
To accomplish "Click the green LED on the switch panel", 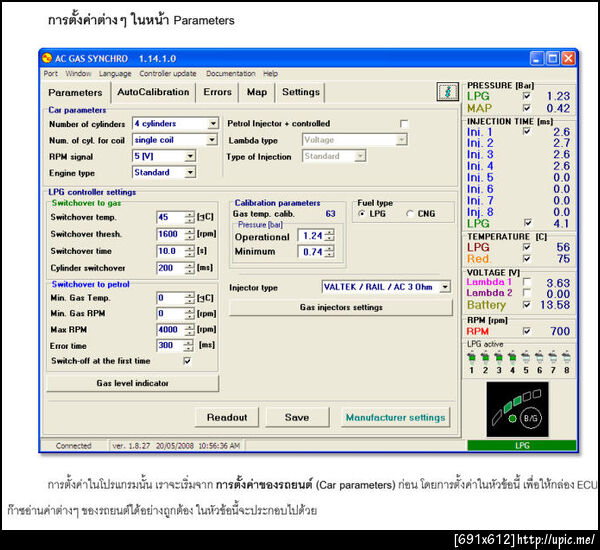I will (512, 419).
